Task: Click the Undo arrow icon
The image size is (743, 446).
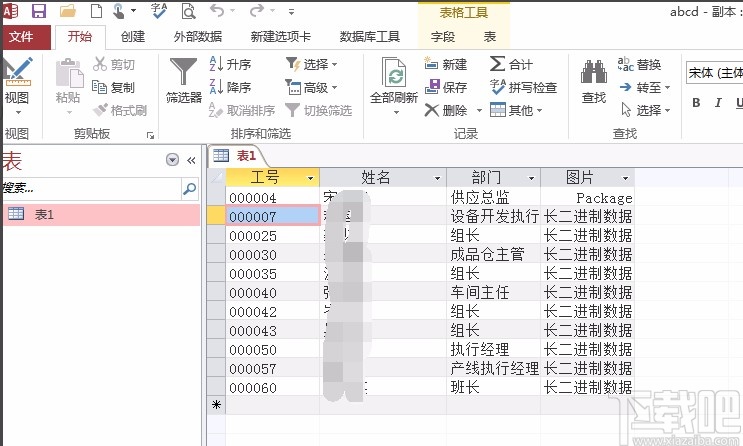Action: point(217,10)
